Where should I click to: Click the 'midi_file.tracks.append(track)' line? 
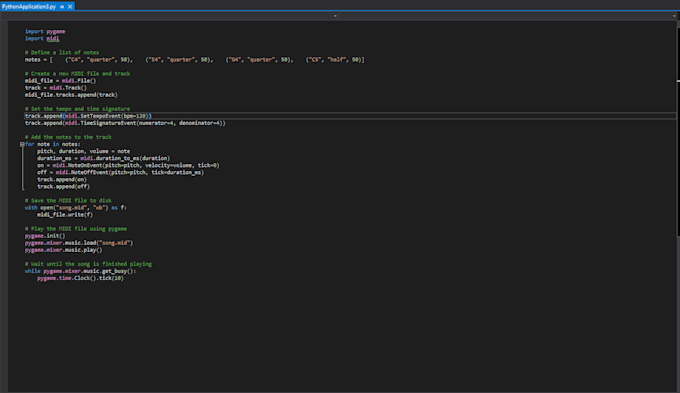[71, 95]
